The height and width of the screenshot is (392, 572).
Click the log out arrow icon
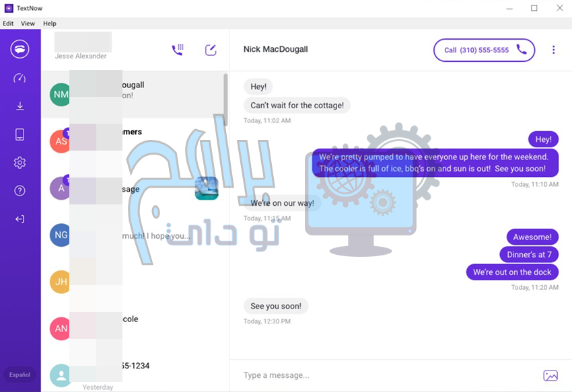20,219
